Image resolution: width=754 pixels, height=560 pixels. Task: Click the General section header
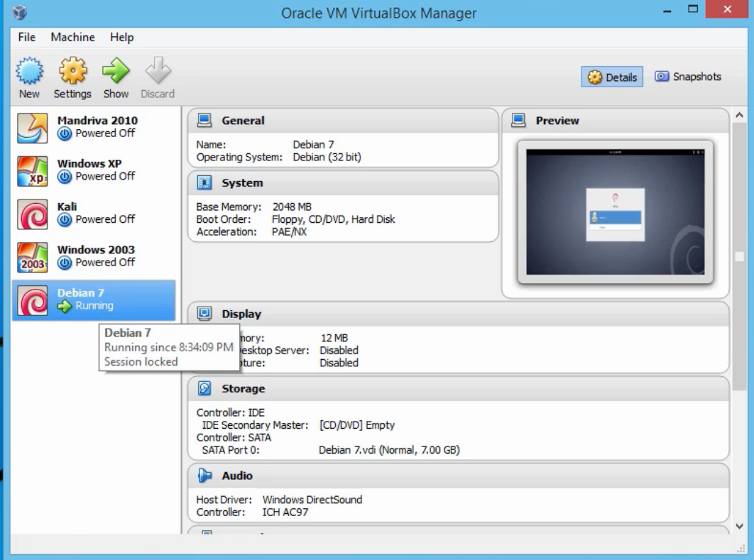point(243,121)
